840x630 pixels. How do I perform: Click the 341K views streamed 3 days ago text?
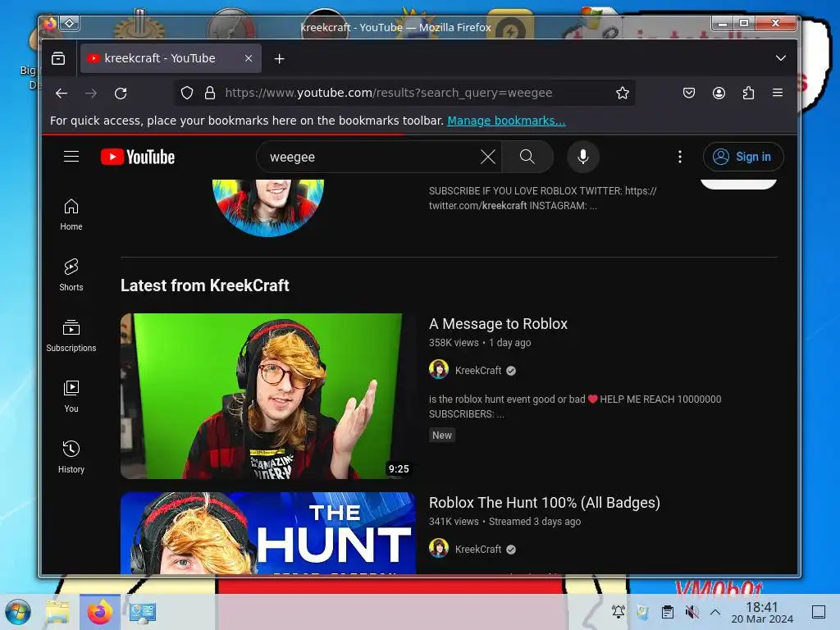click(x=504, y=522)
